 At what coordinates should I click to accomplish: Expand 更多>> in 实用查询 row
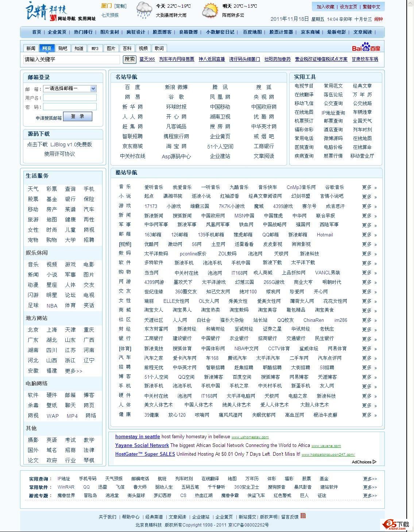(x=370, y=479)
